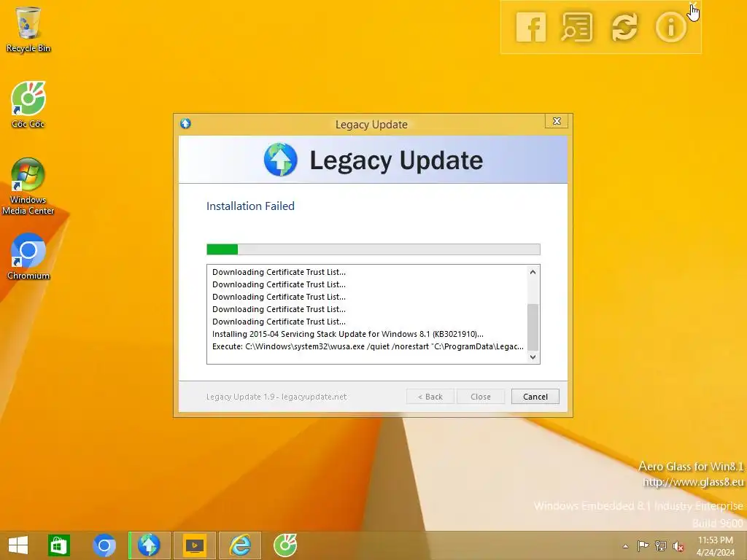The width and height of the screenshot is (747, 560).
Task: Open the Cốc Cốc desktop shortcut
Action: 28,105
